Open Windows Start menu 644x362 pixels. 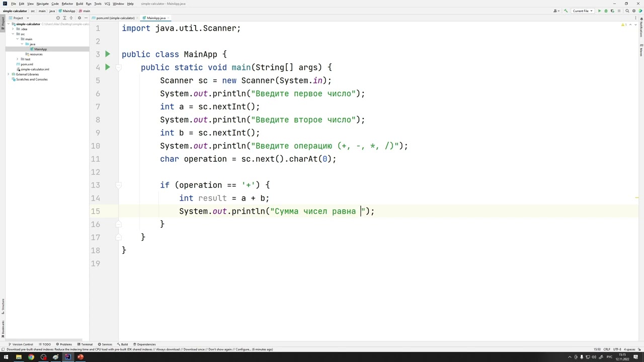6,357
